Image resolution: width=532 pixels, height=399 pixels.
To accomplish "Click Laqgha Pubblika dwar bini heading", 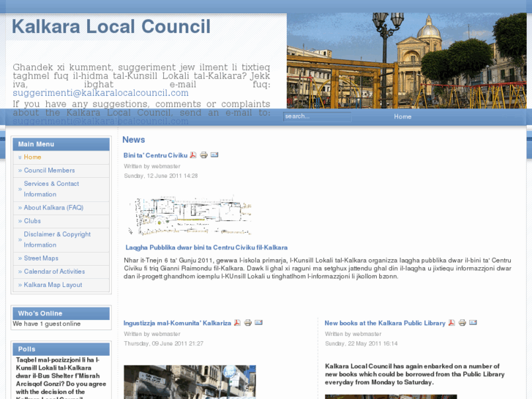I will pyautogui.click(x=206, y=247).
